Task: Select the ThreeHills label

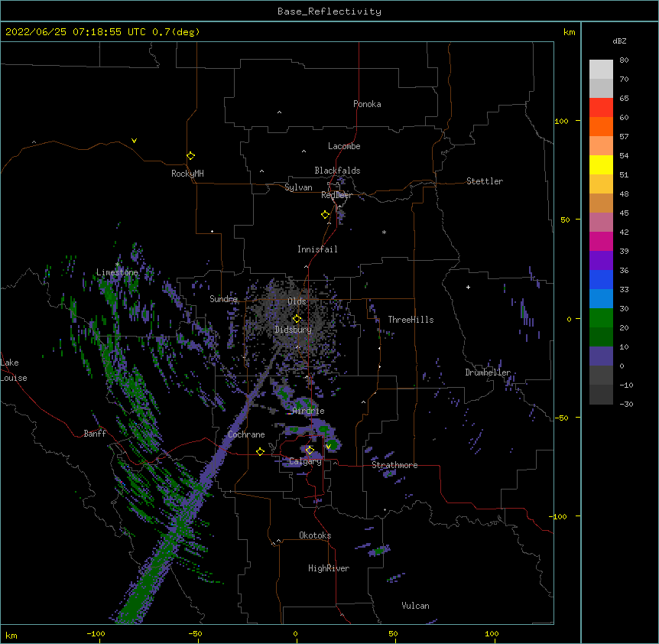Action: (x=411, y=320)
